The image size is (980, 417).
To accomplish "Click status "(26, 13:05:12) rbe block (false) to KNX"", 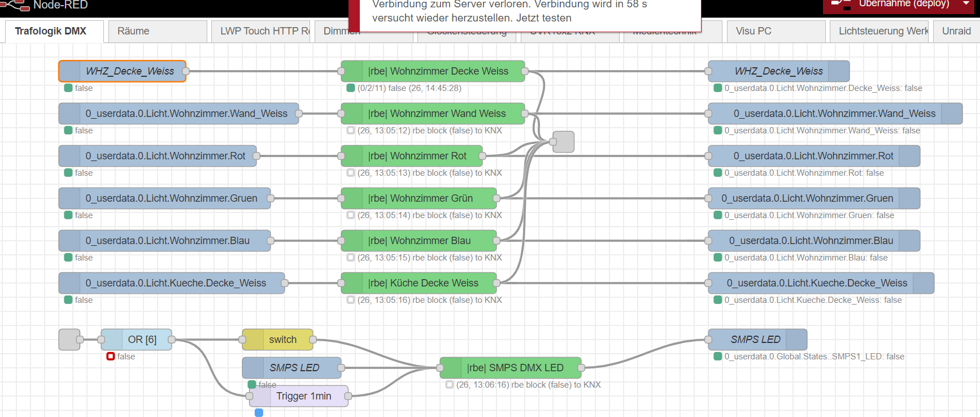I will tap(430, 131).
